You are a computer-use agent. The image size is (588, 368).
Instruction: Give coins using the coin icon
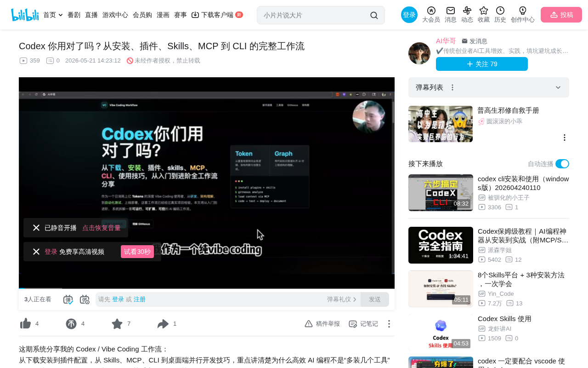(71, 324)
